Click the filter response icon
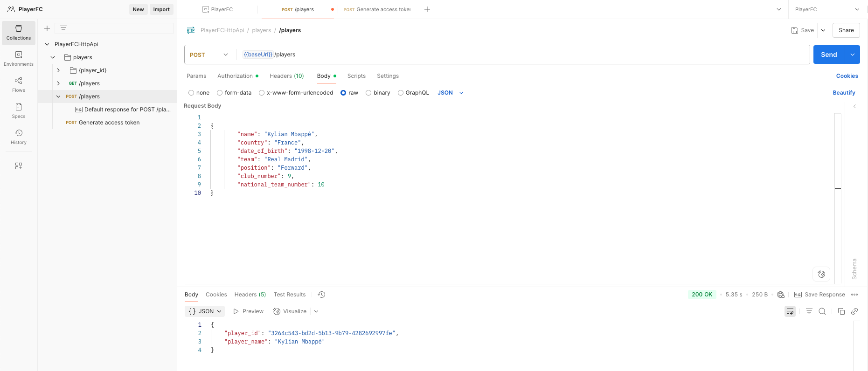868x371 pixels. pyautogui.click(x=809, y=311)
